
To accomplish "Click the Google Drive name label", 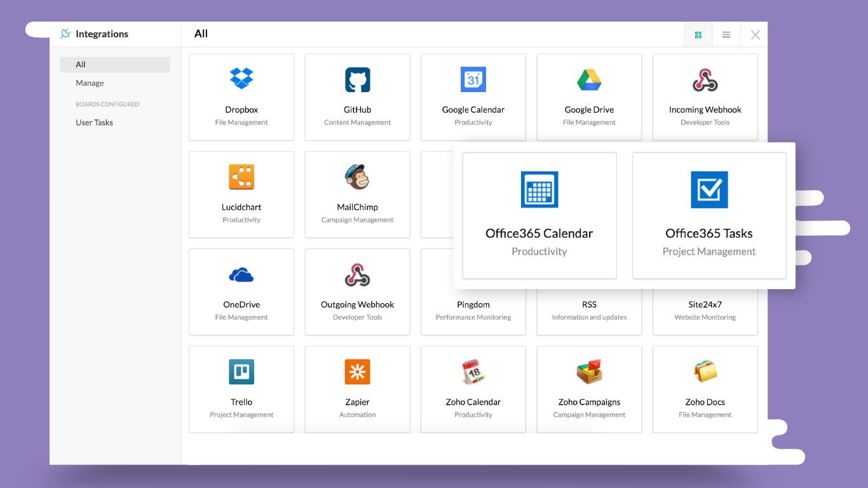I will 589,109.
